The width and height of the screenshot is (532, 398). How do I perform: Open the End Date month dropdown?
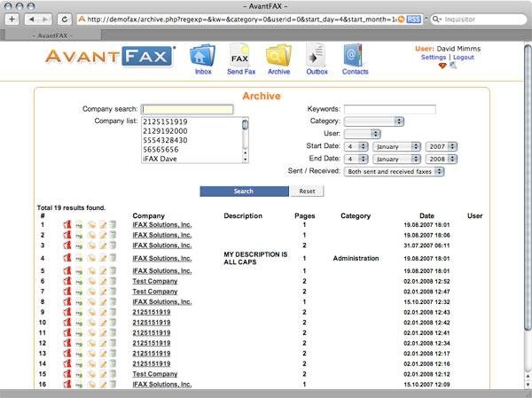396,160
